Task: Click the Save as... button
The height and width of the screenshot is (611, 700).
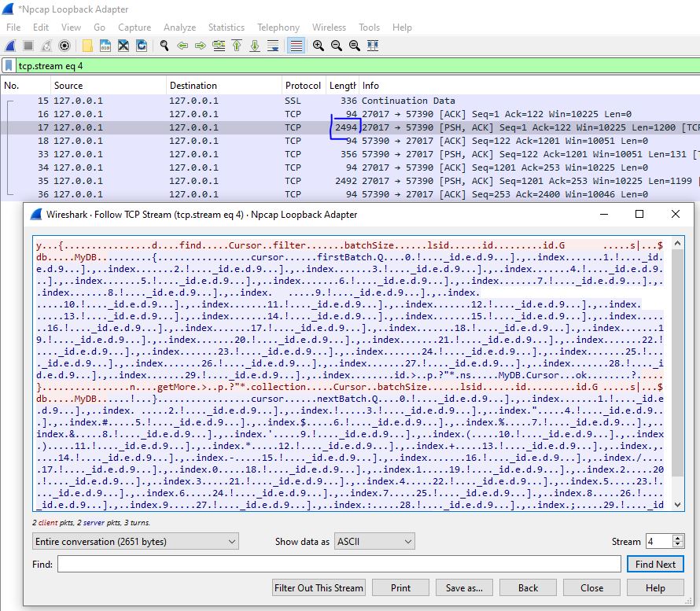Action: coord(464,587)
